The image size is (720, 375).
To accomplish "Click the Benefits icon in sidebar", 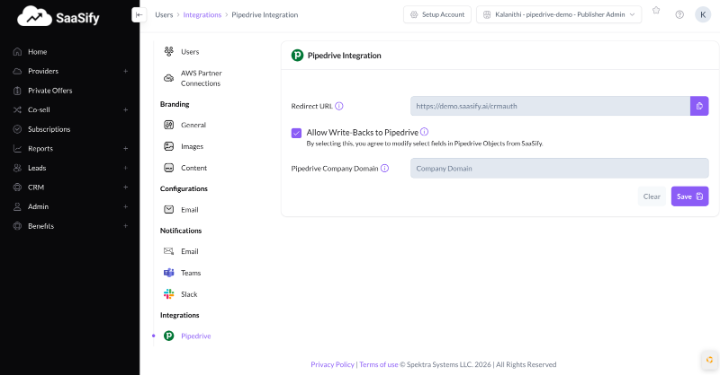I will [17, 226].
